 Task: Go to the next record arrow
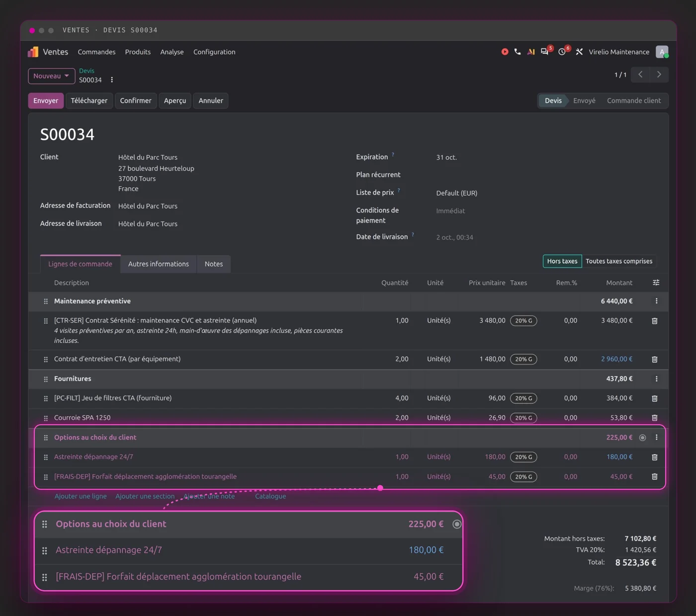coord(659,75)
